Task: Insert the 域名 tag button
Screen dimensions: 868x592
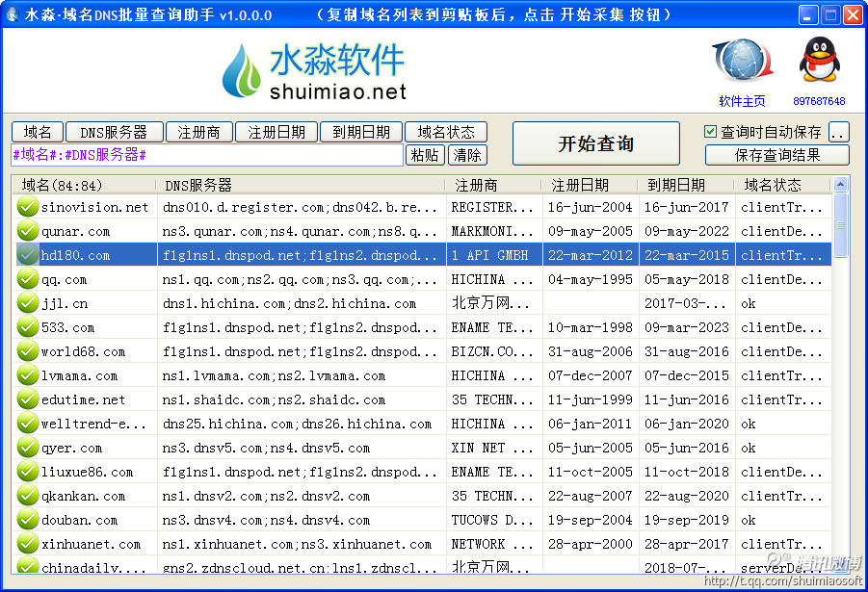Action: 37,132
